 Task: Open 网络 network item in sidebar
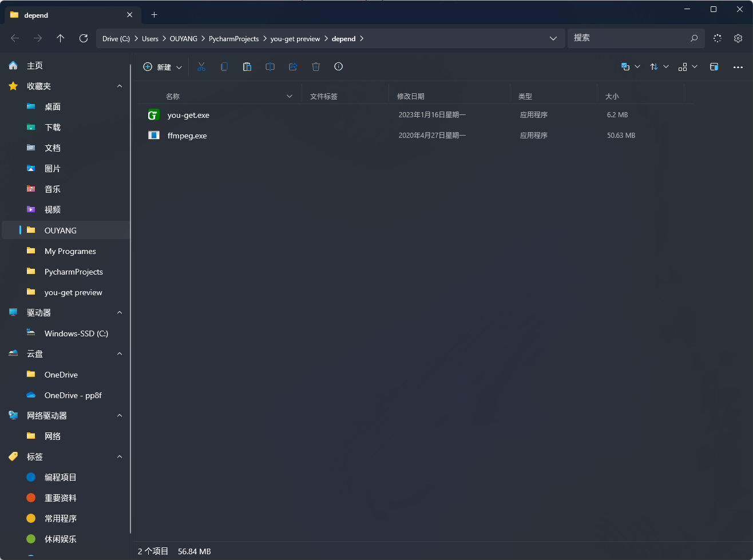66,436
